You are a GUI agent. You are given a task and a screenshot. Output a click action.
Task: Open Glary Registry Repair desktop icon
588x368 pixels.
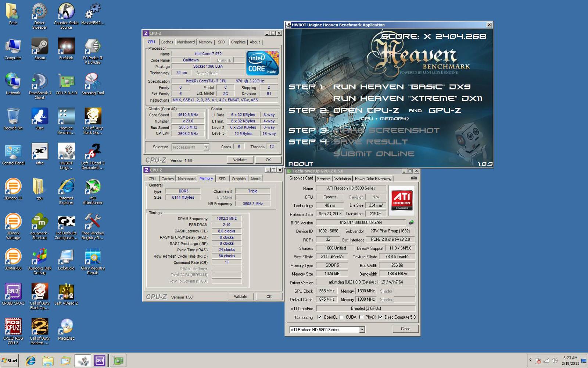click(x=93, y=261)
